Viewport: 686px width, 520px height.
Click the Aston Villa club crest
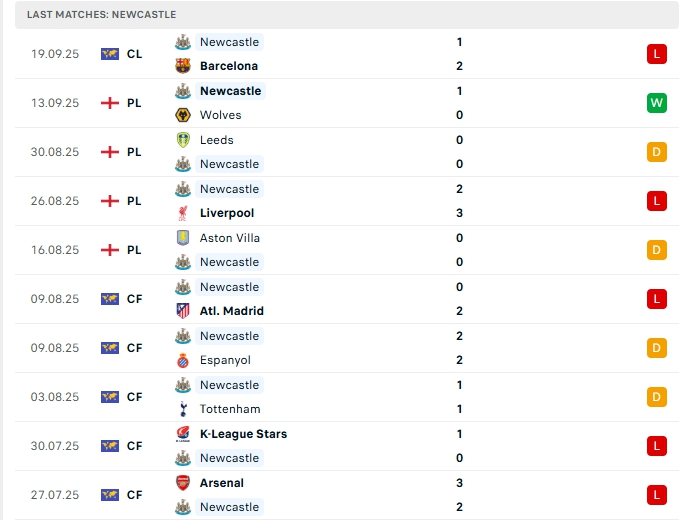click(183, 238)
